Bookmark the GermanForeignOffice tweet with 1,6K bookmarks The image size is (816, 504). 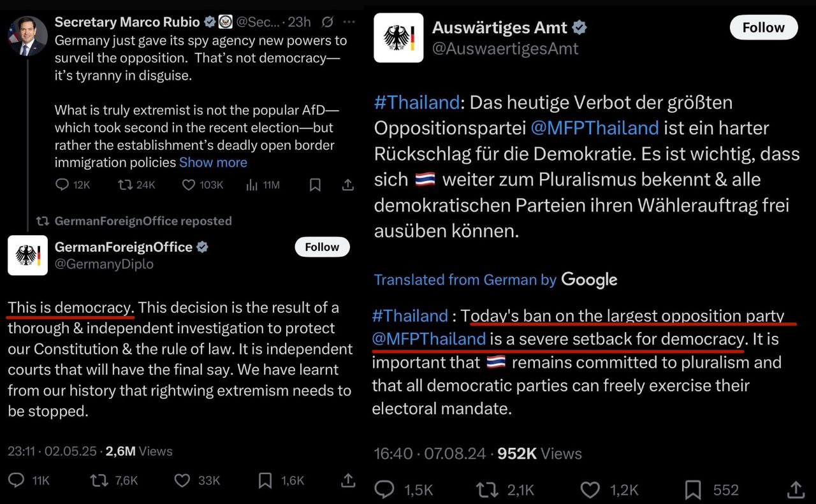tap(265, 480)
